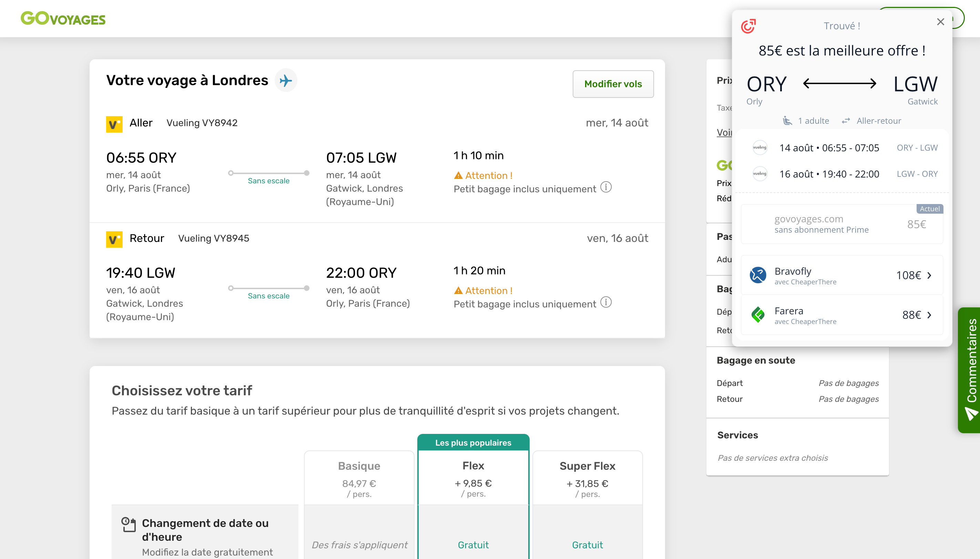Click the Changement de date ou d'heure heading

(x=205, y=530)
